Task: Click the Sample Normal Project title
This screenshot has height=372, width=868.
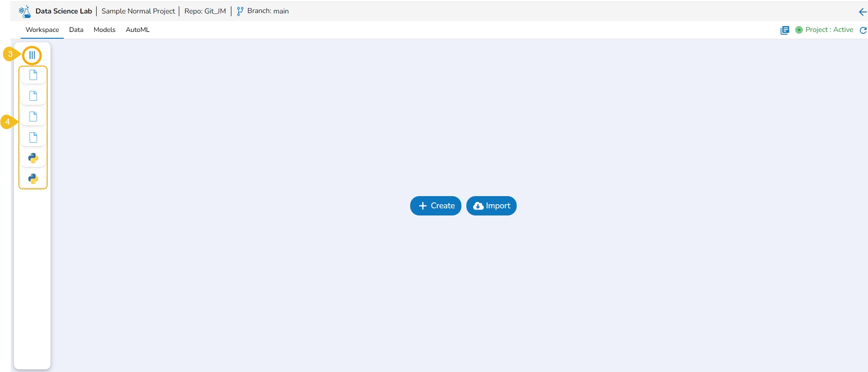Action: (138, 11)
